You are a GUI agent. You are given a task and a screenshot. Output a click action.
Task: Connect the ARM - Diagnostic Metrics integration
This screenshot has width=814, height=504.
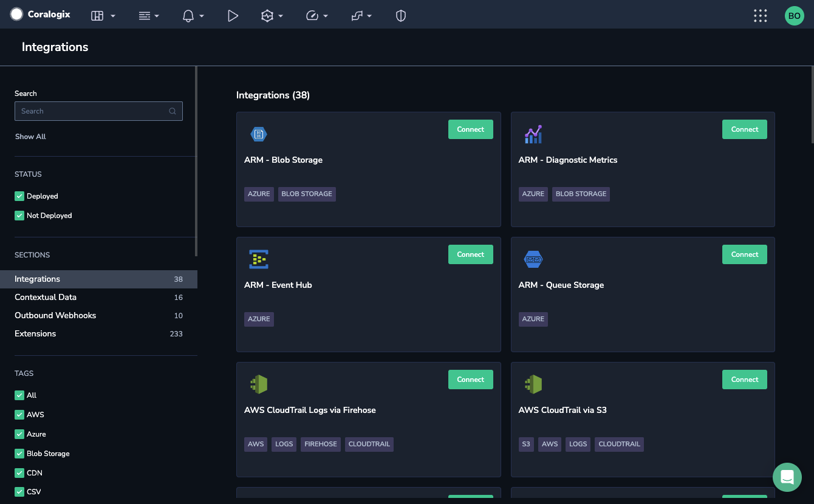pyautogui.click(x=745, y=129)
